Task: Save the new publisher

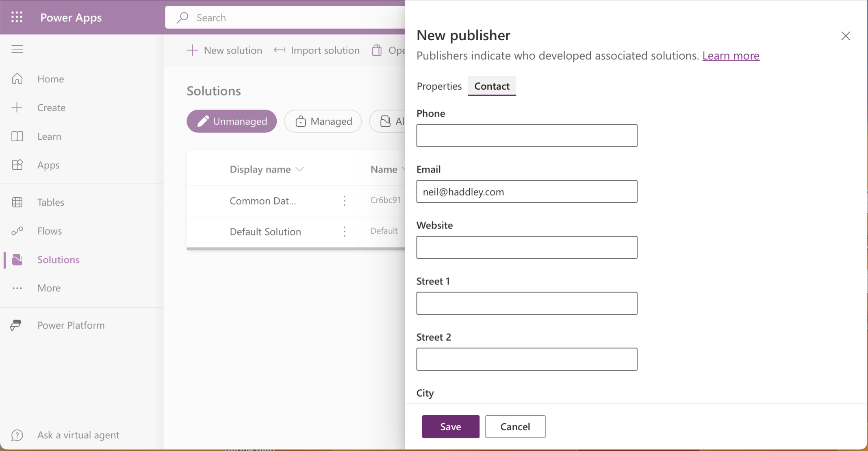Action: [x=450, y=427]
